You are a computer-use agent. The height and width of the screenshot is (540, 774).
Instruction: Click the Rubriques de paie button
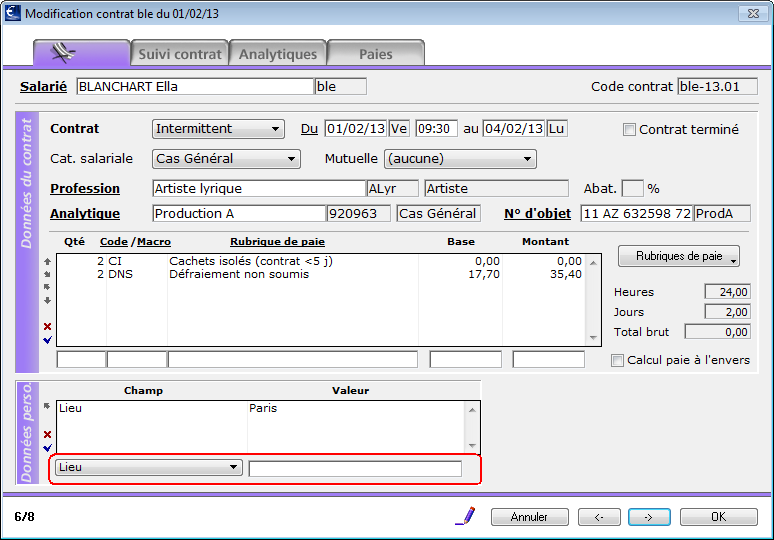pos(679,256)
